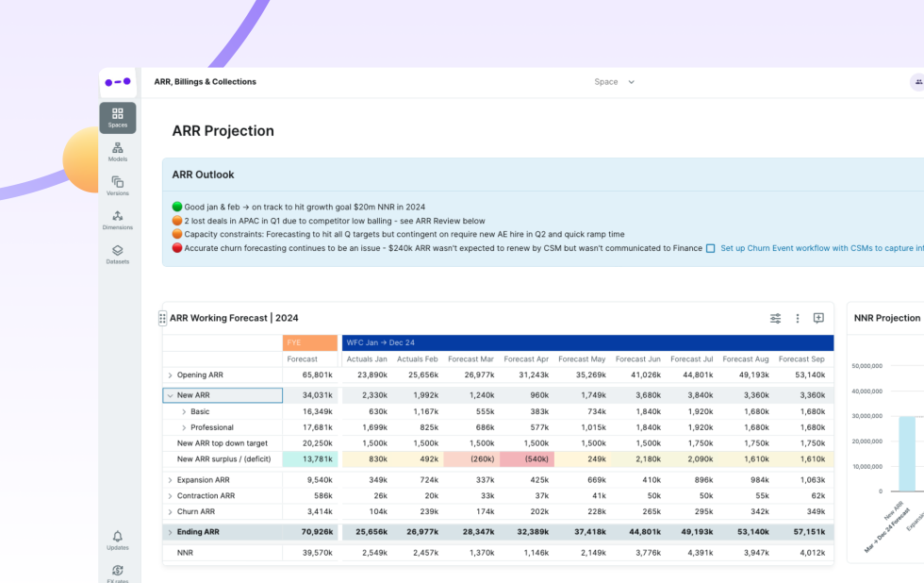Open the Models sidebar icon
The width and height of the screenshot is (924, 583).
(x=117, y=152)
